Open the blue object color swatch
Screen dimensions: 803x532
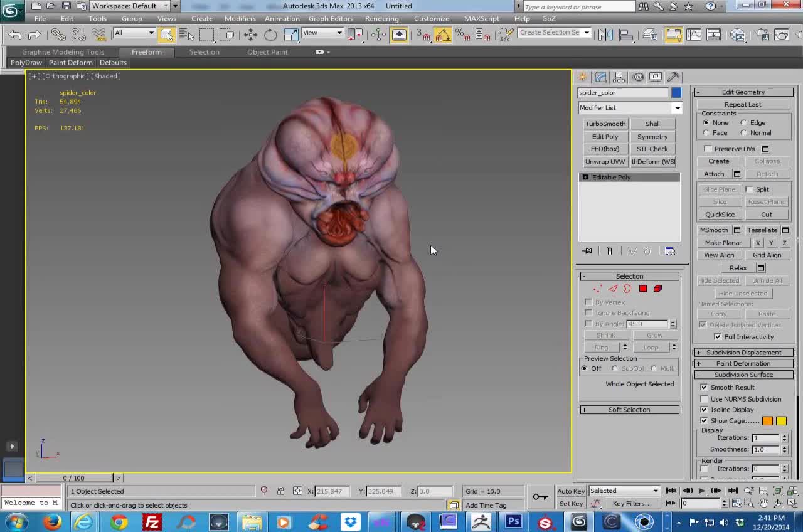pyautogui.click(x=676, y=93)
